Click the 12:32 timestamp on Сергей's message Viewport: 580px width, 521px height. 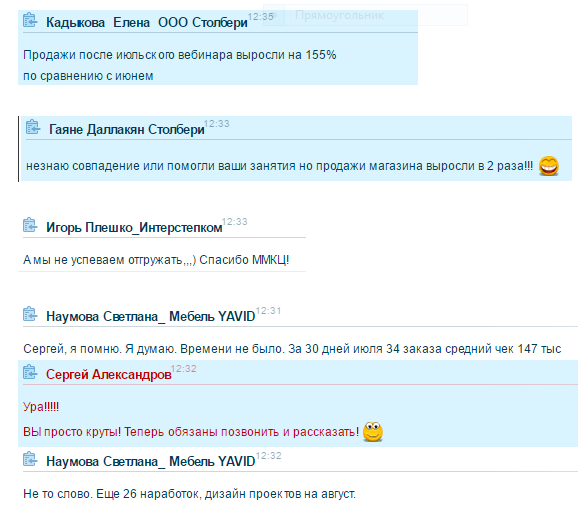[x=184, y=369]
